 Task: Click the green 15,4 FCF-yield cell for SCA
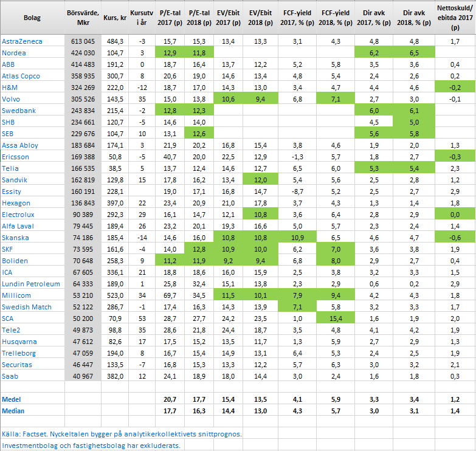pyautogui.click(x=336, y=318)
